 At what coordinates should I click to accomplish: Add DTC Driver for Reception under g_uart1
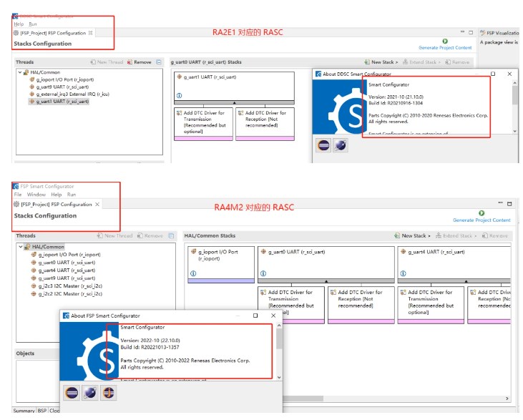click(265, 122)
